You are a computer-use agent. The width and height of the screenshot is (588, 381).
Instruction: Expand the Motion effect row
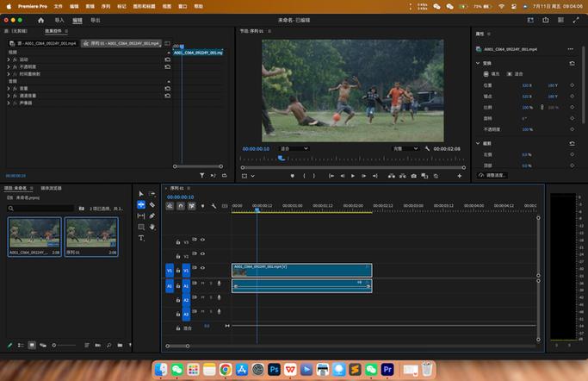coord(9,59)
